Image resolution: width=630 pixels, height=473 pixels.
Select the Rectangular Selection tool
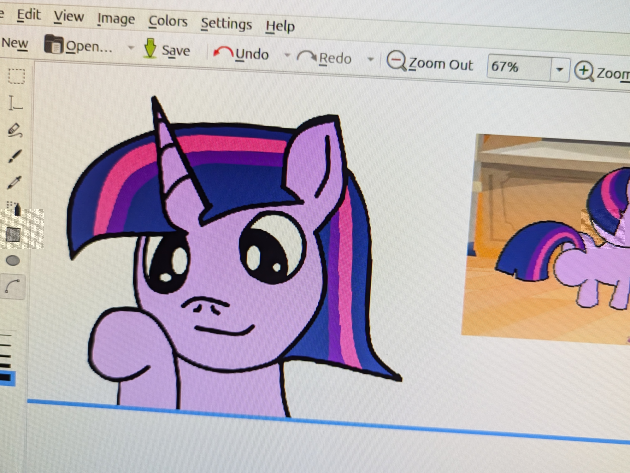tap(16, 76)
